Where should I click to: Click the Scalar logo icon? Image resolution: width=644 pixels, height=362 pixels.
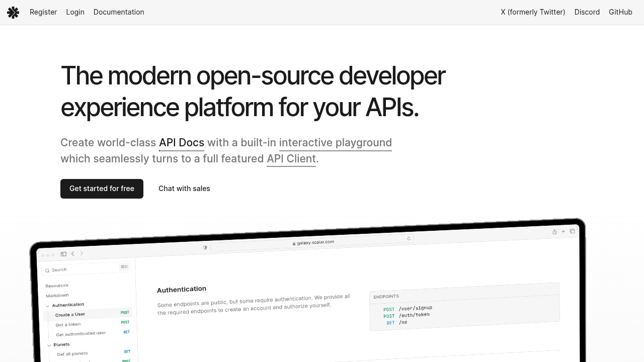coord(13,13)
